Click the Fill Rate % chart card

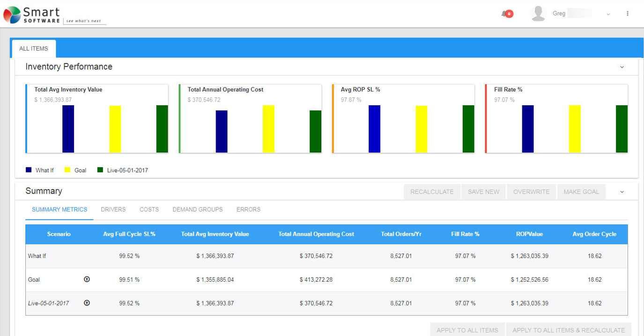pyautogui.click(x=556, y=119)
